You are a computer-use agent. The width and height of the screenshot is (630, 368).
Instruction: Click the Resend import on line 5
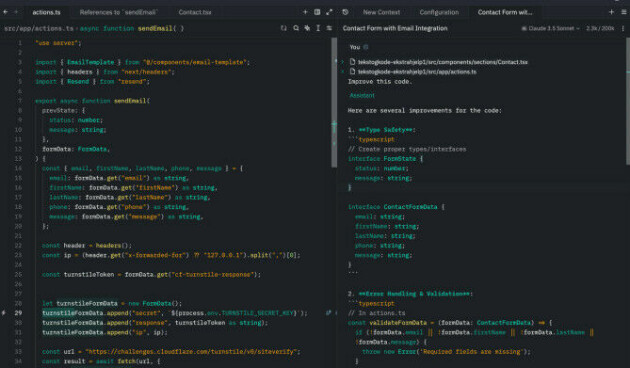(78, 81)
